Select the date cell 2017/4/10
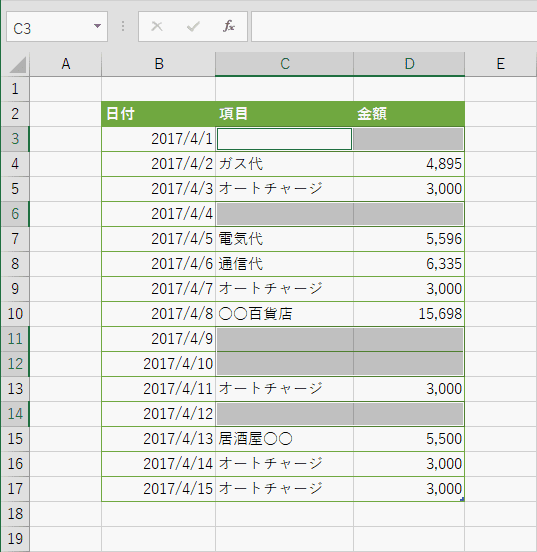 coord(158,364)
